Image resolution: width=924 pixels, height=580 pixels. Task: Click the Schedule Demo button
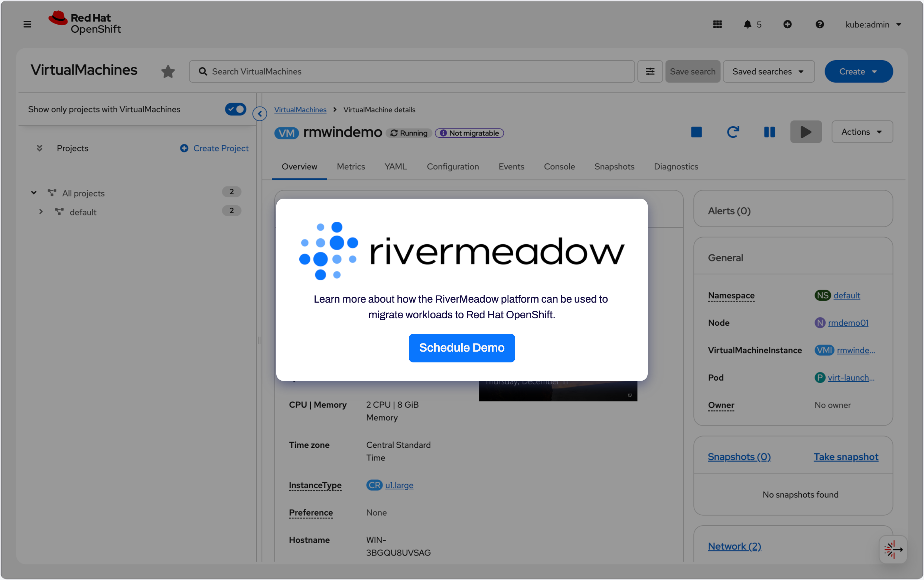point(461,348)
